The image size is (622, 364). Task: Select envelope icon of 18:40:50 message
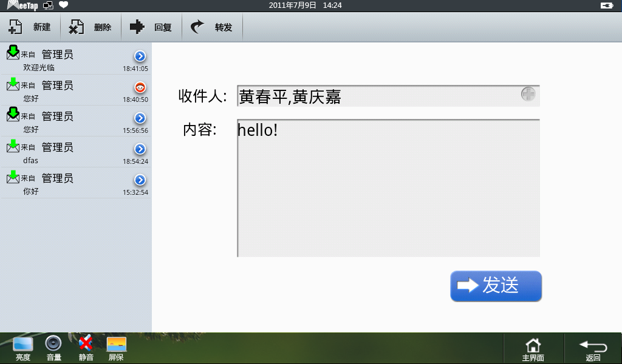pyautogui.click(x=13, y=84)
